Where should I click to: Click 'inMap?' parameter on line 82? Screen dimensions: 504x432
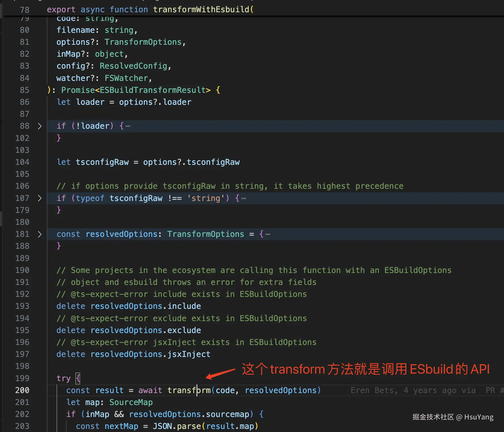[x=71, y=54]
